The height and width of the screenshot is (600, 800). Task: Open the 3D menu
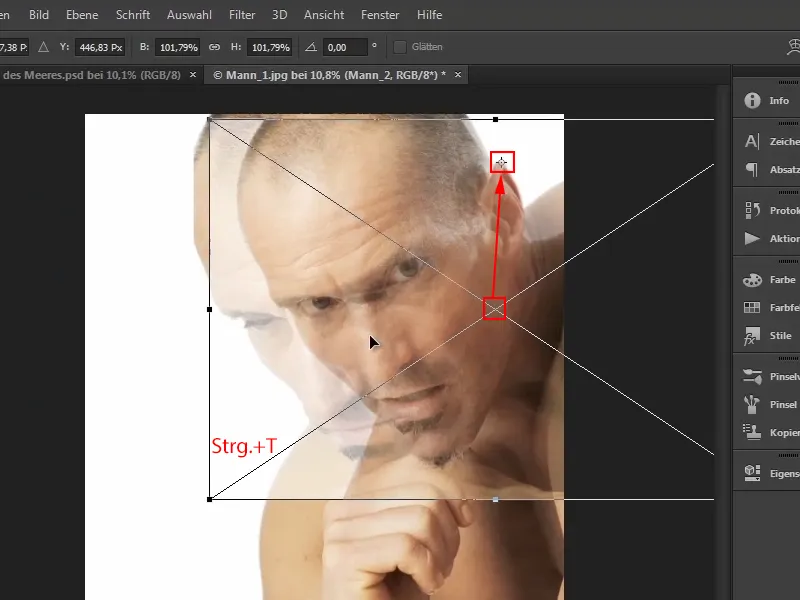[279, 15]
